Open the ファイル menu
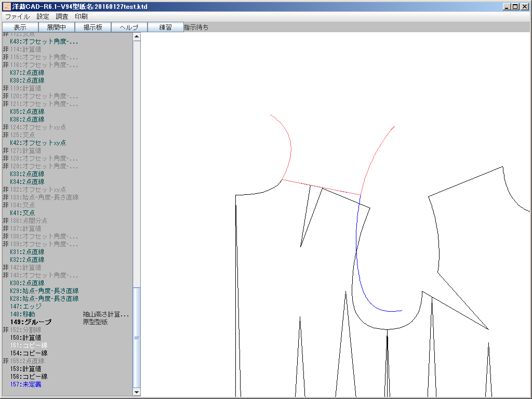Image resolution: width=532 pixels, height=399 pixels. click(17, 16)
